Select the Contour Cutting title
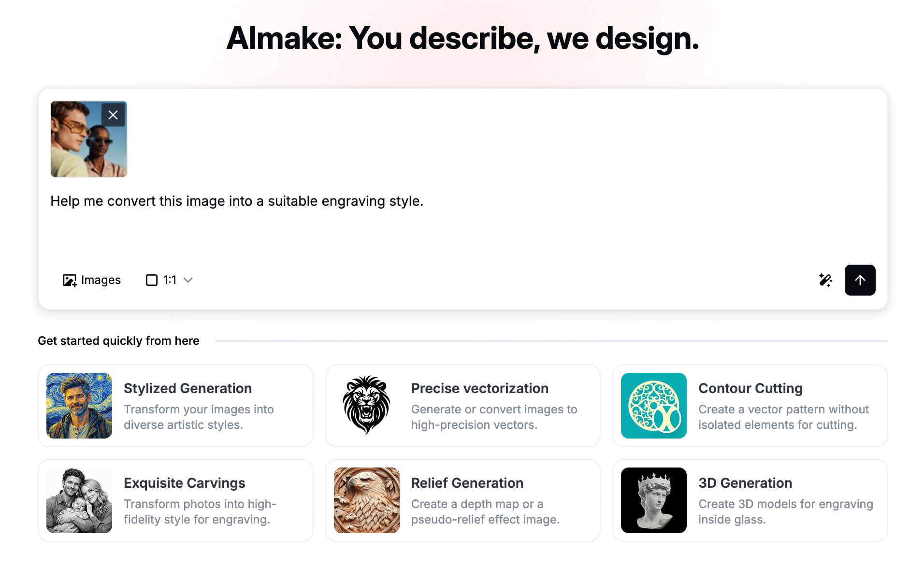Screen dimensions: 924x567 [x=750, y=388]
